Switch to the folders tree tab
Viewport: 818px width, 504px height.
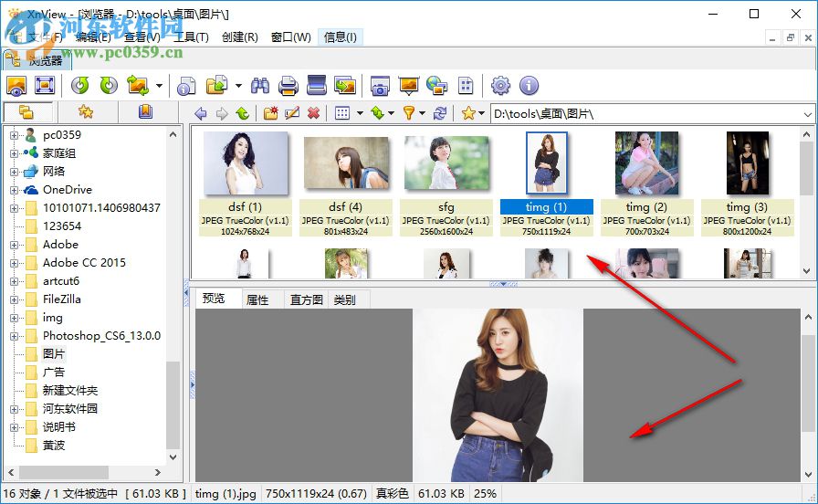[x=26, y=112]
